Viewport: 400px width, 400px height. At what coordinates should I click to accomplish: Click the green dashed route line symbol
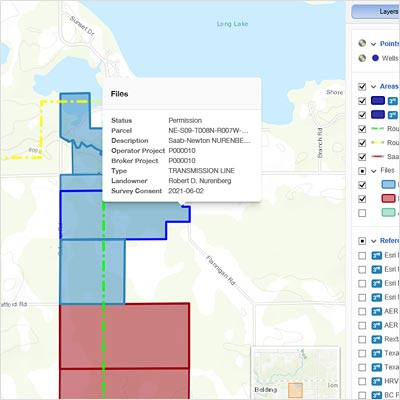(378, 129)
